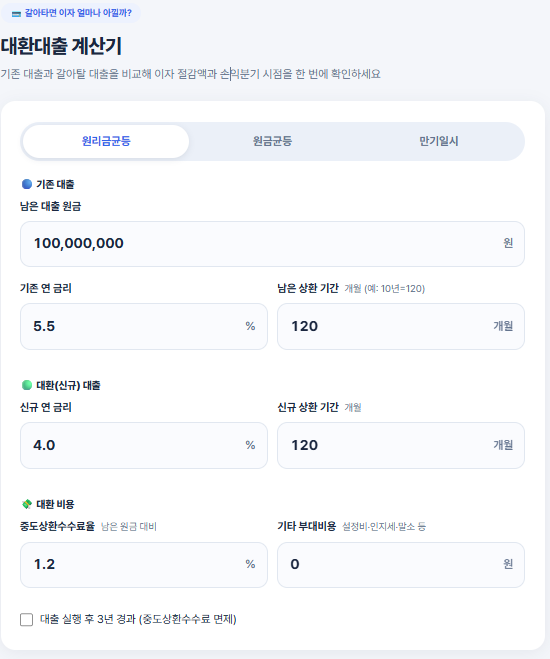550x659 pixels.
Task: Enable the 3년 경과 수수료 면제 checkbox
Action: click(x=26, y=619)
